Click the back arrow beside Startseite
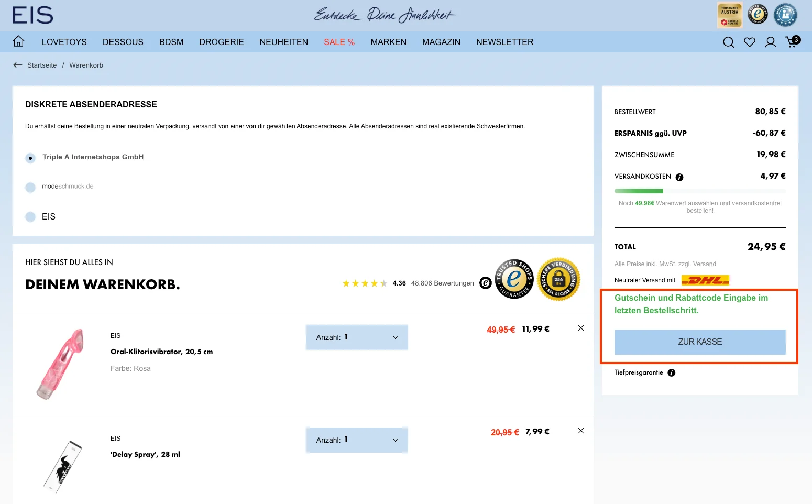Image resolution: width=812 pixels, height=504 pixels. (18, 65)
